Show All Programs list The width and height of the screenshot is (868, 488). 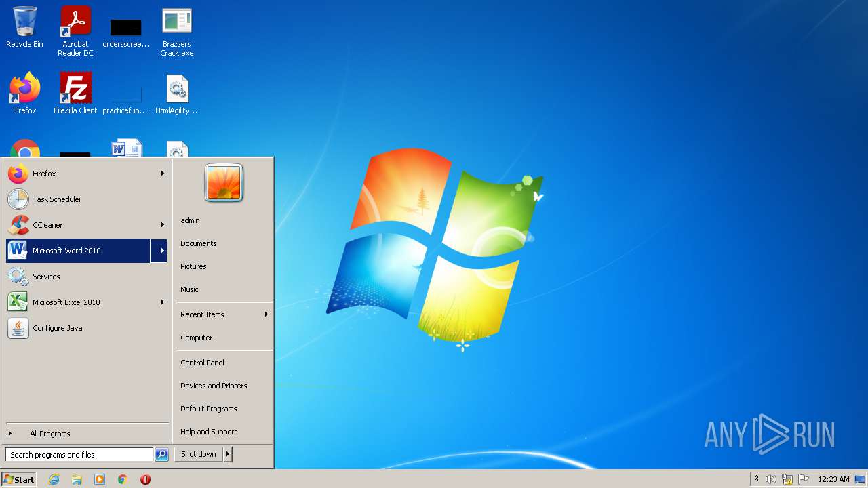(x=87, y=434)
